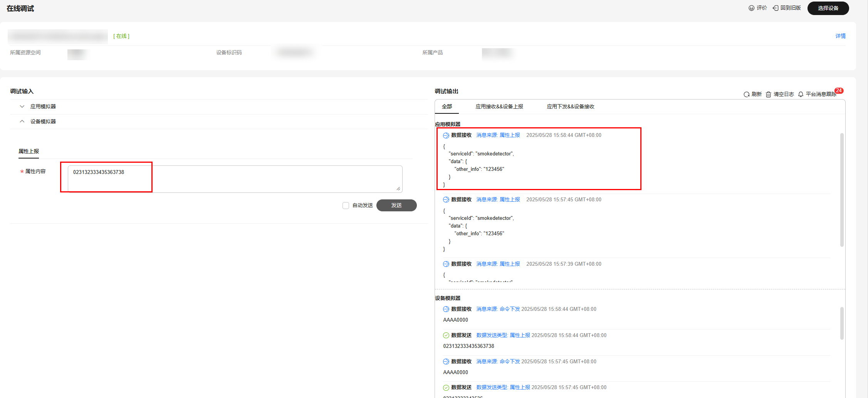This screenshot has height=398, width=868.
Task: Click the first AAAA0000 payload text
Action: coord(455,320)
